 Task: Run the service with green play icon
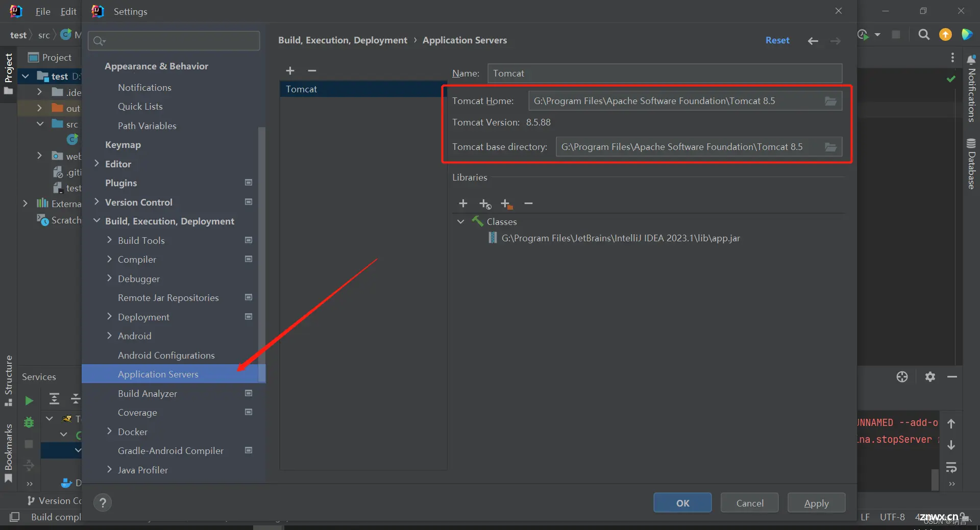[x=29, y=401]
